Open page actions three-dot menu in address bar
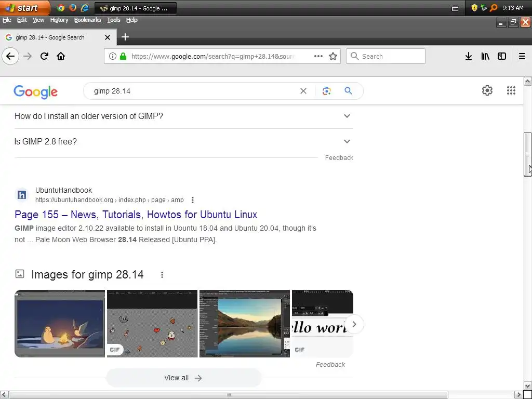This screenshot has height=399, width=532. coord(318,56)
